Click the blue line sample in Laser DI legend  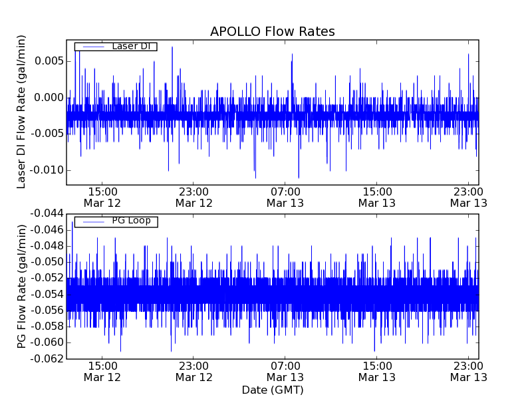pyautogui.click(x=92, y=47)
